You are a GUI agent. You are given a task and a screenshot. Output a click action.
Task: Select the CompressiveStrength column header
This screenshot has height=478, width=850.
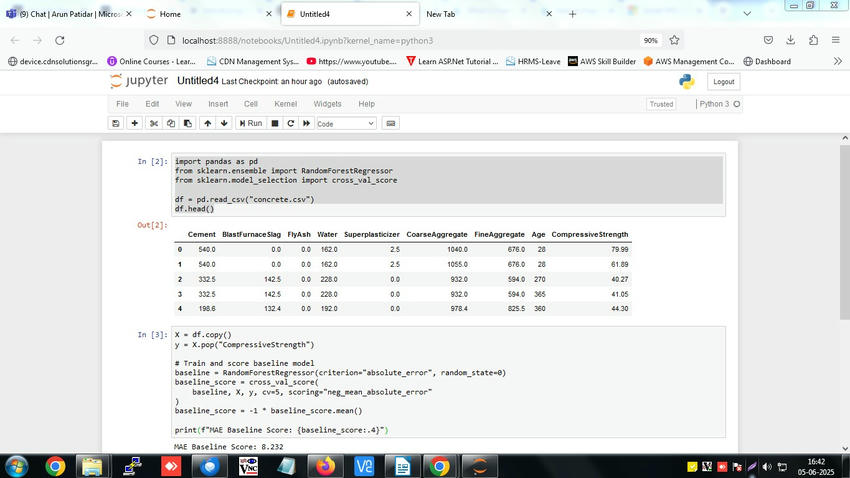pos(590,235)
